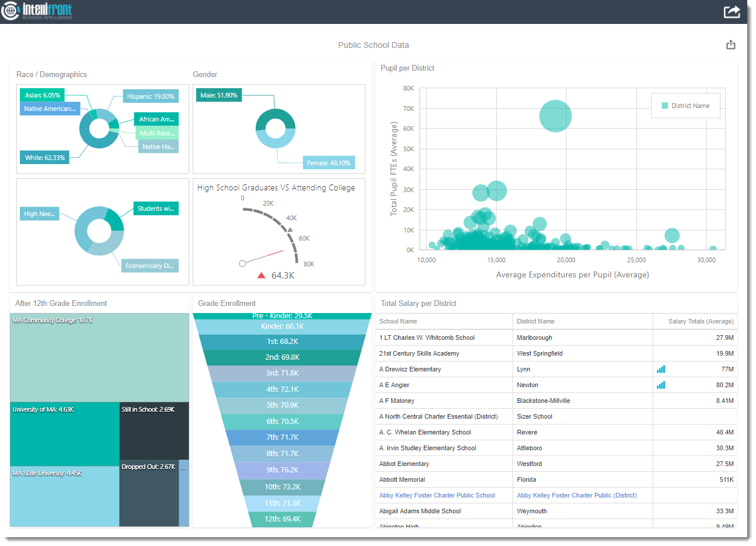
Task: Select the Marlborough row in salary table
Action: click(534, 338)
